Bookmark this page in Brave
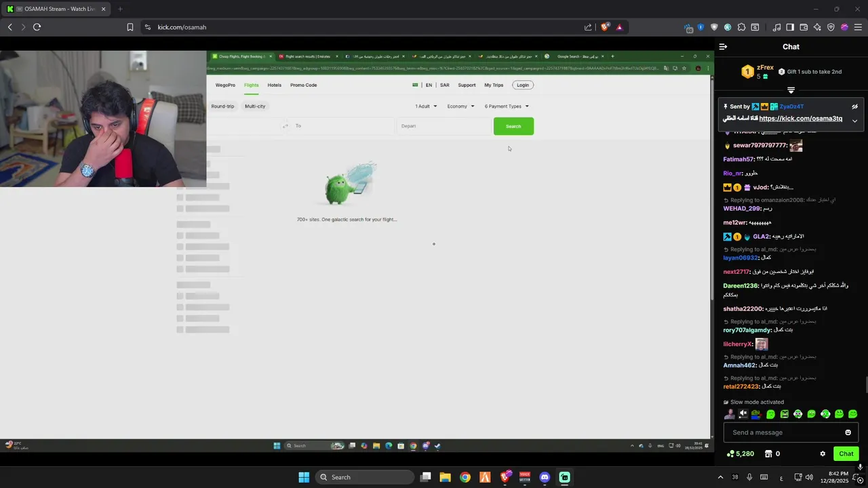Viewport: 868px width, 488px height. tap(130, 27)
